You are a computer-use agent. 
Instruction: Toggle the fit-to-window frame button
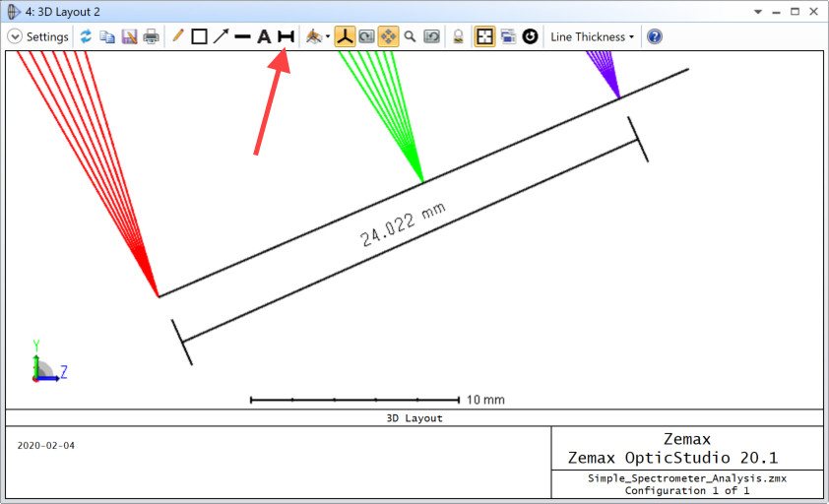point(485,36)
